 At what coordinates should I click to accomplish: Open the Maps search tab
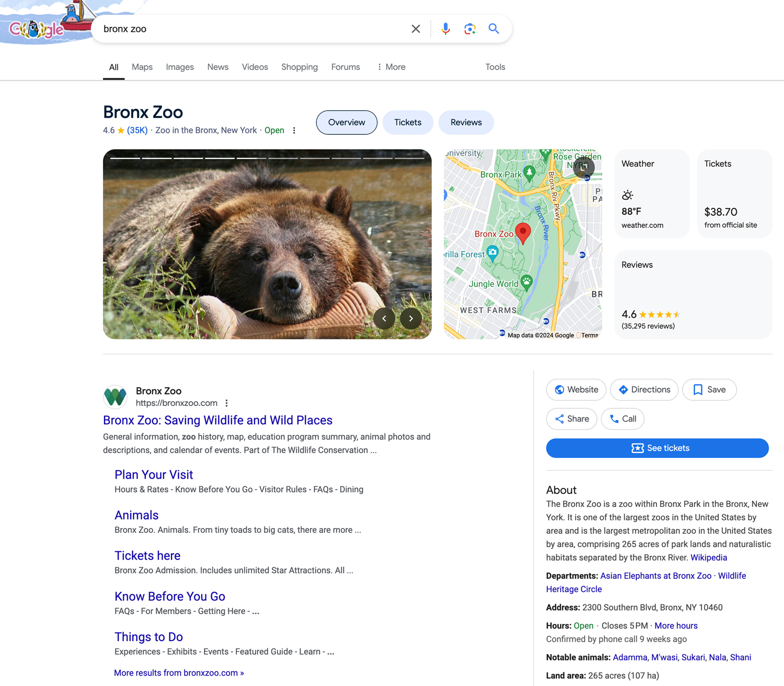142,67
